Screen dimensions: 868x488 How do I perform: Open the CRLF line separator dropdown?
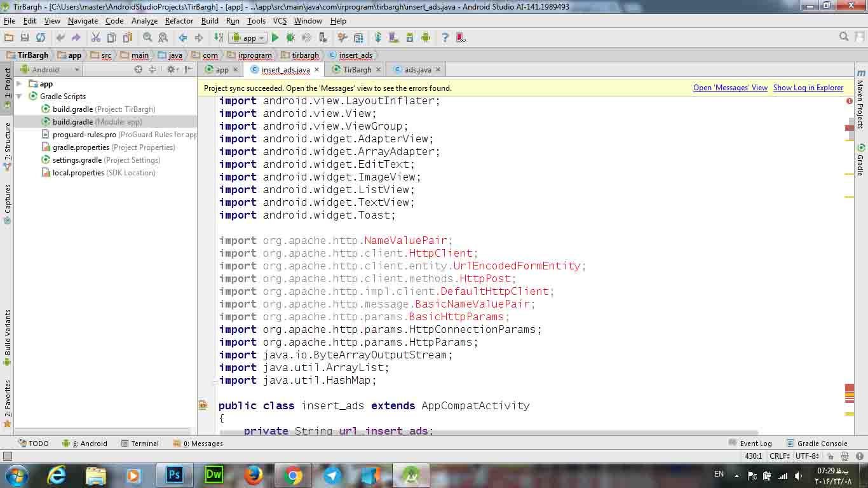tap(780, 456)
